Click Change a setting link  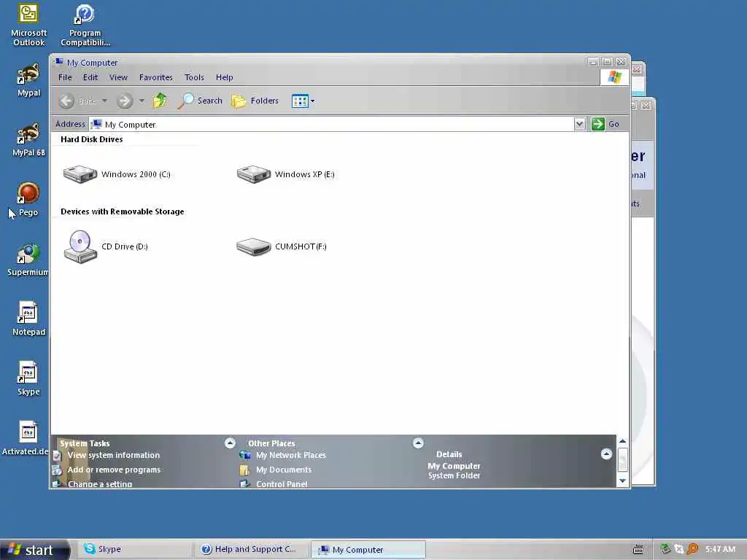99,484
